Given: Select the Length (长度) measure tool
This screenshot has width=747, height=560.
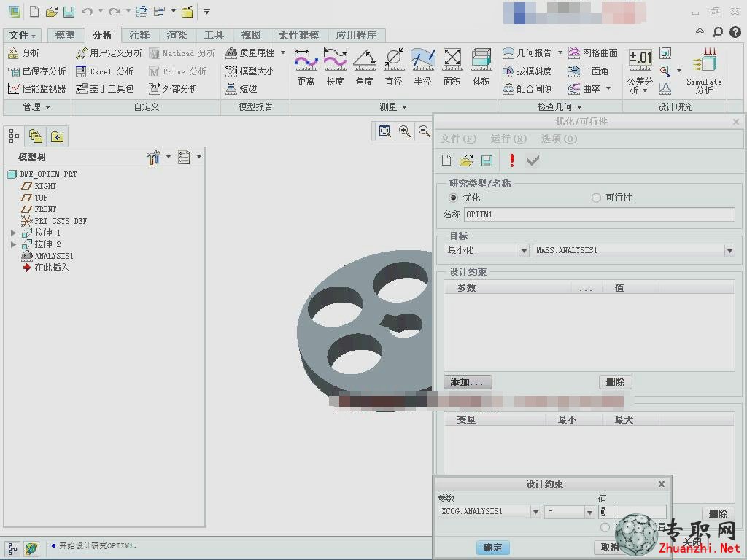Looking at the screenshot, I should 335,66.
